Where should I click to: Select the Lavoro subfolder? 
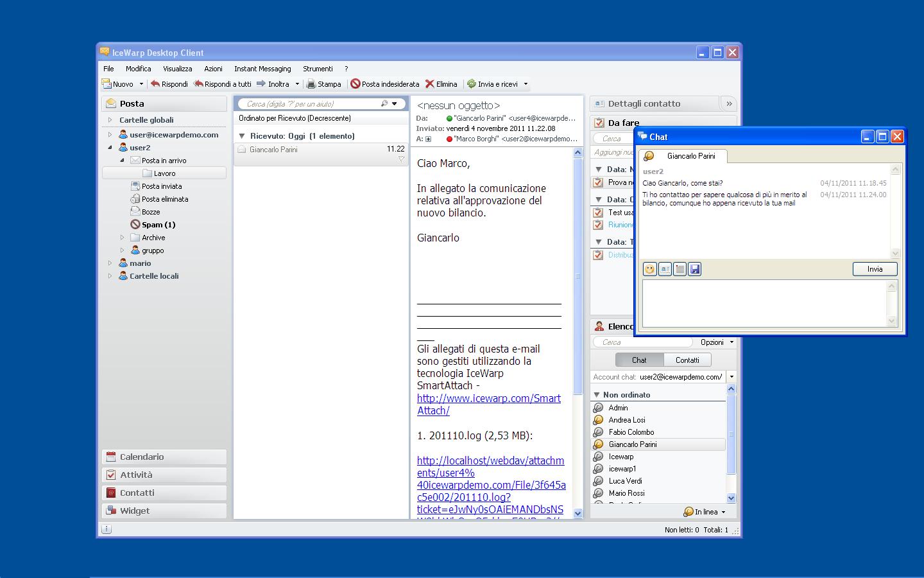point(164,173)
